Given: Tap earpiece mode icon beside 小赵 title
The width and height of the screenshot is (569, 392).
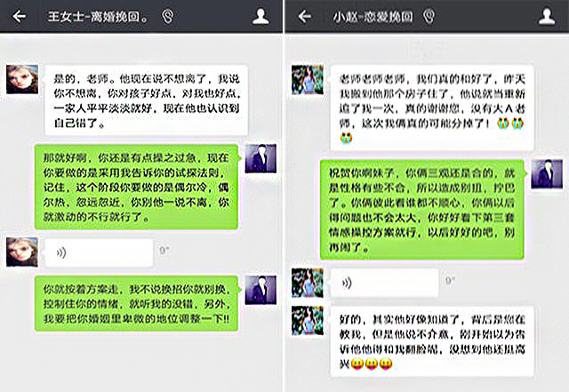Looking at the screenshot, I should click(429, 16).
